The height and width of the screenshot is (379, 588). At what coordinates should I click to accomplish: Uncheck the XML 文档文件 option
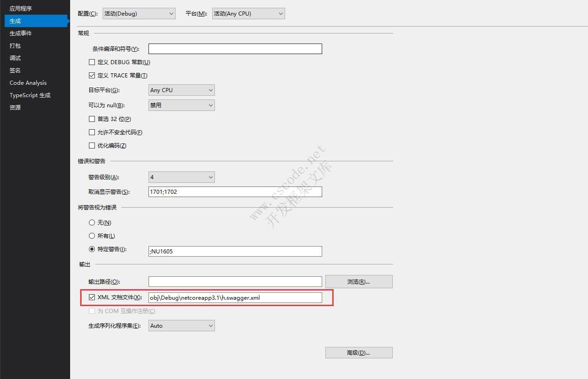click(92, 297)
